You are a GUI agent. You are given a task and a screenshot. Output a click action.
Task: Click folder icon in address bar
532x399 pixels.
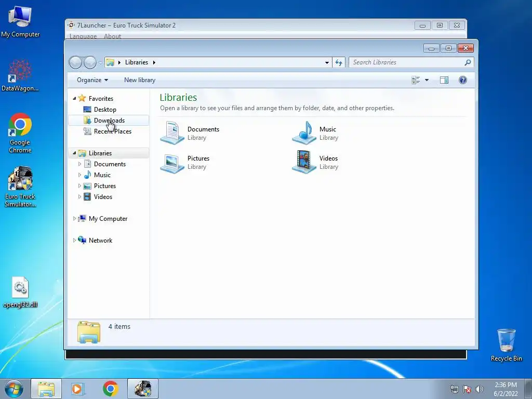(110, 62)
